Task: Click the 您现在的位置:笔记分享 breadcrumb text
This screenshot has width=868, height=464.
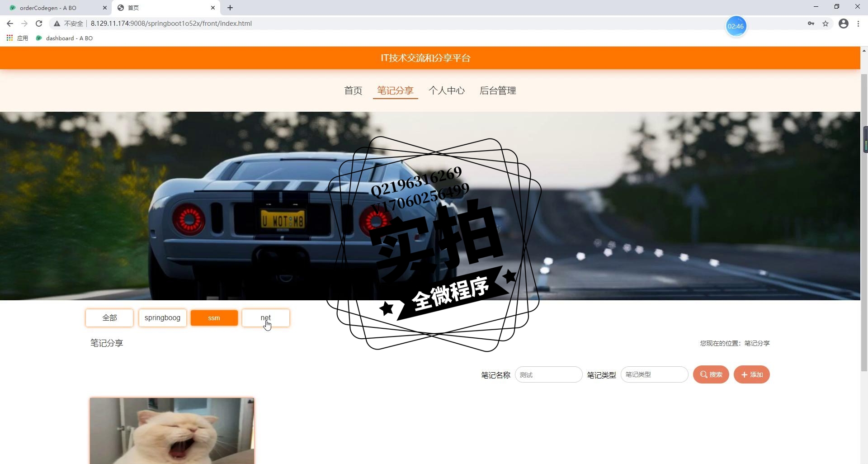Action: [735, 343]
